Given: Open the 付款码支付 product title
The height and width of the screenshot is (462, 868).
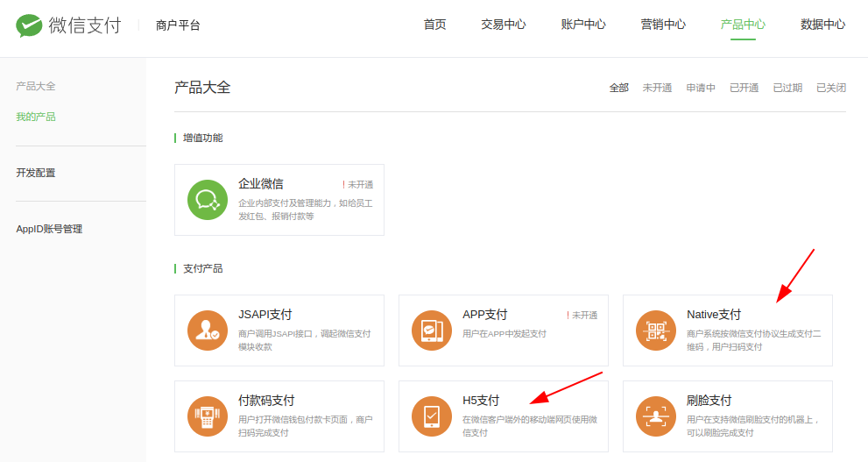Looking at the screenshot, I should pyautogui.click(x=266, y=401).
